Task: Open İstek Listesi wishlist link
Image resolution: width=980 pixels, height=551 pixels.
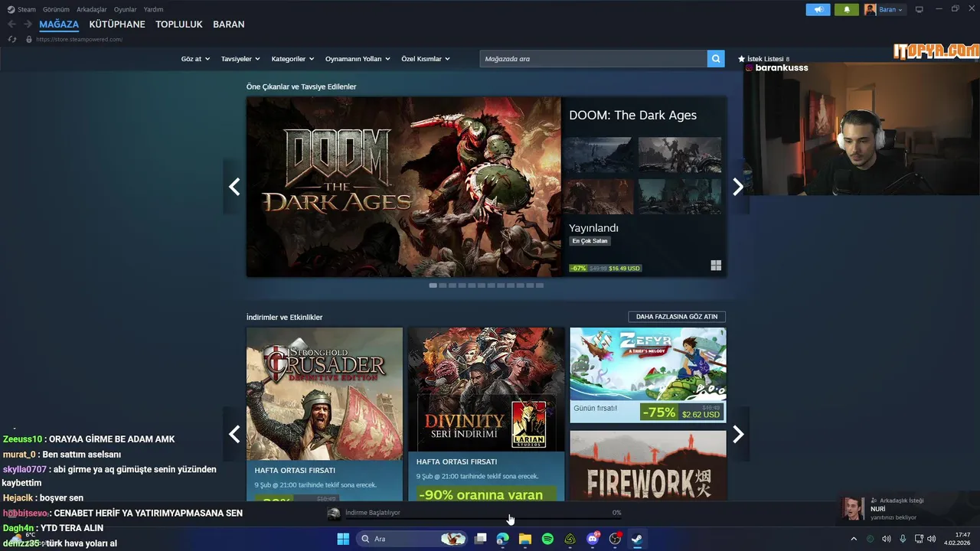Action: click(x=763, y=59)
